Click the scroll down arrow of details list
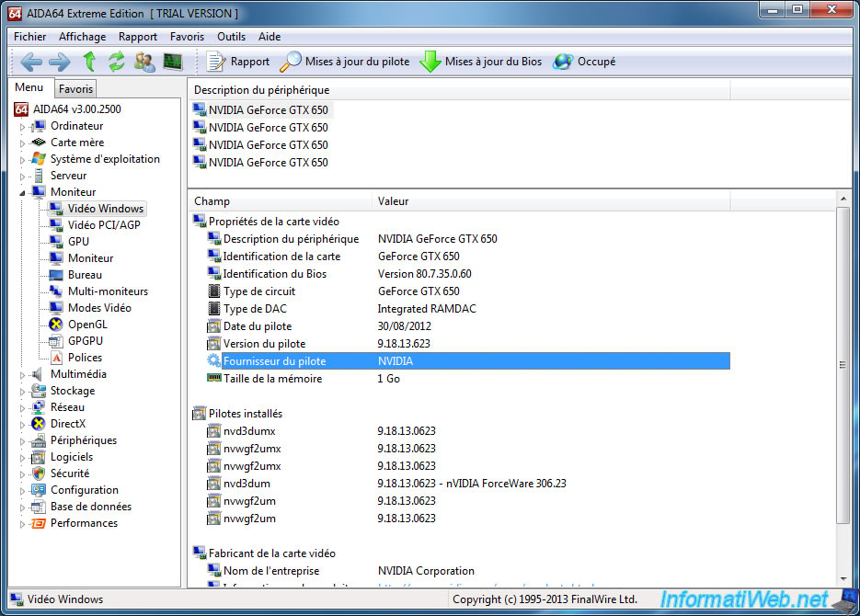Screen dimensions: 860x616 tap(843, 579)
